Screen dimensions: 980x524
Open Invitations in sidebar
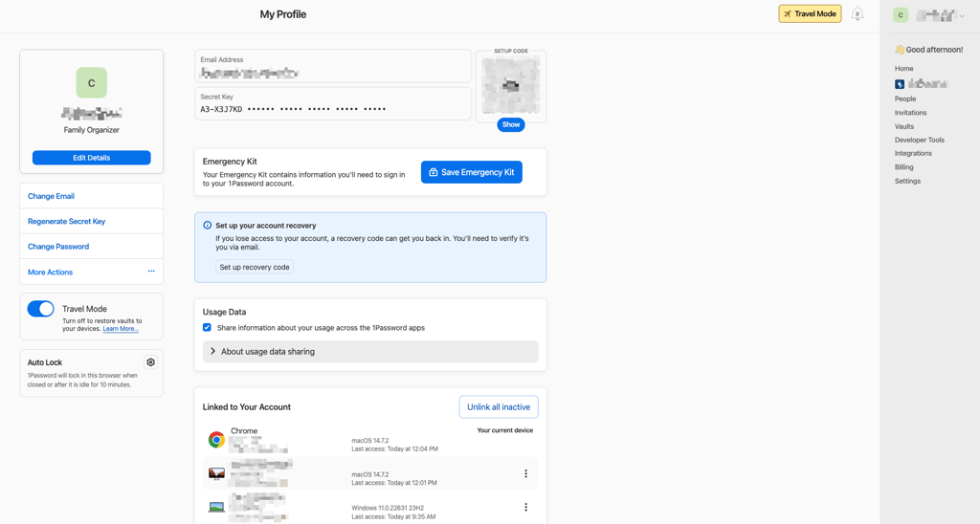[911, 113]
